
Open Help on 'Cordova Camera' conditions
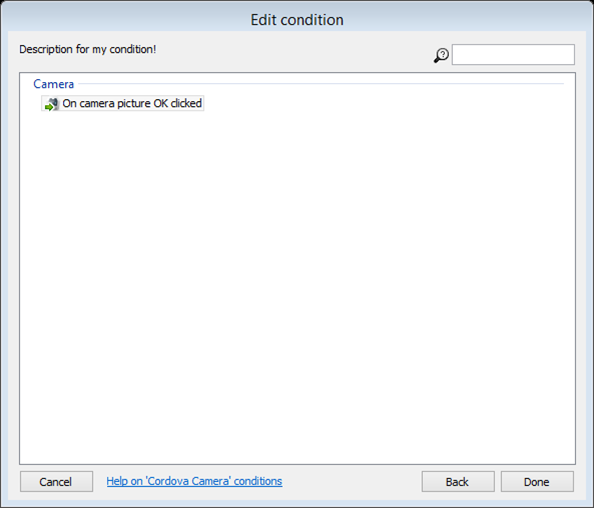click(194, 481)
